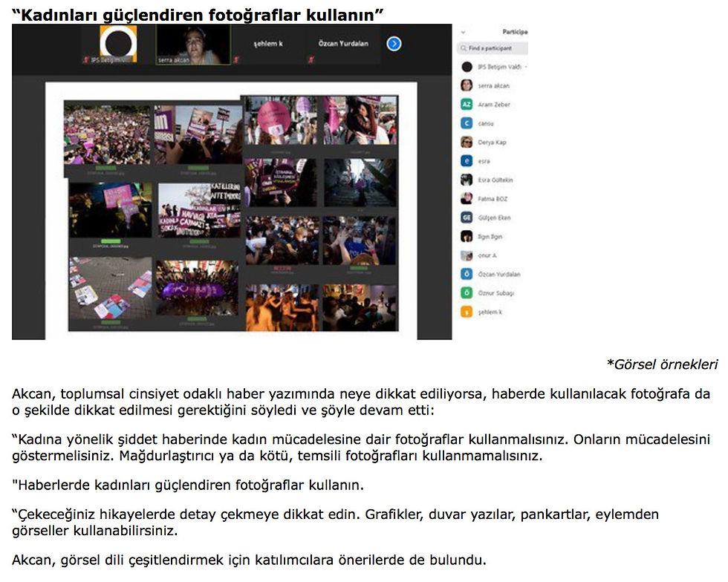Click serra akcan's avatar in participant list

click(x=467, y=85)
